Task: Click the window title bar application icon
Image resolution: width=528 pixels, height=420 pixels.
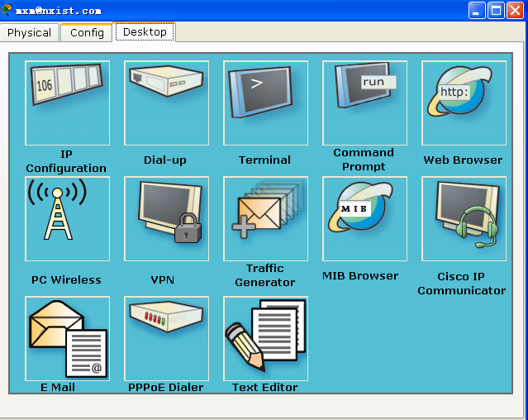Action: pyautogui.click(x=6, y=10)
